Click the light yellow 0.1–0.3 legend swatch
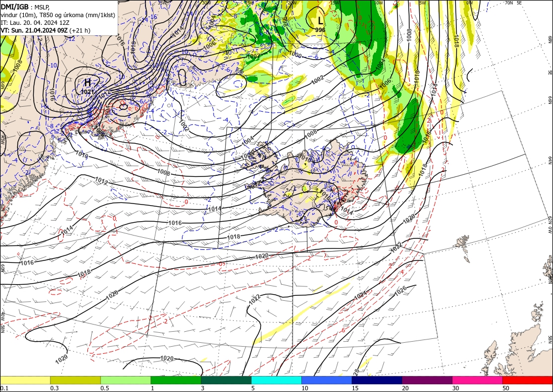The height and width of the screenshot is (392, 553). click(x=25, y=380)
